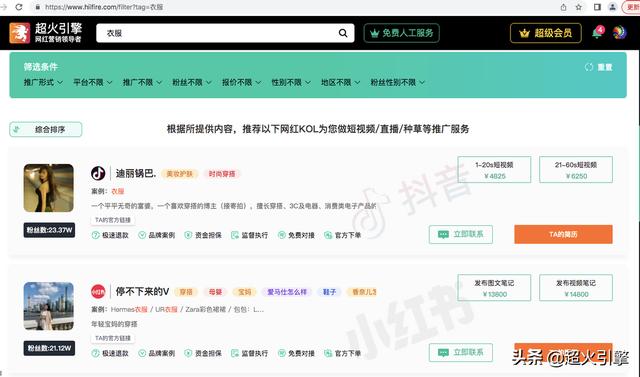Click the 超级会员 button
Screen dimensions: 640x377
(546, 33)
